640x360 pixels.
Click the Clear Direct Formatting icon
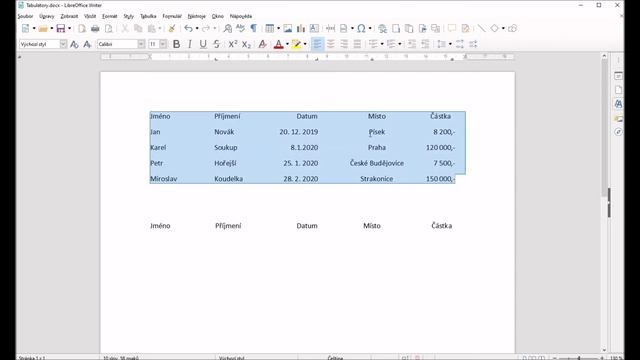(262, 44)
